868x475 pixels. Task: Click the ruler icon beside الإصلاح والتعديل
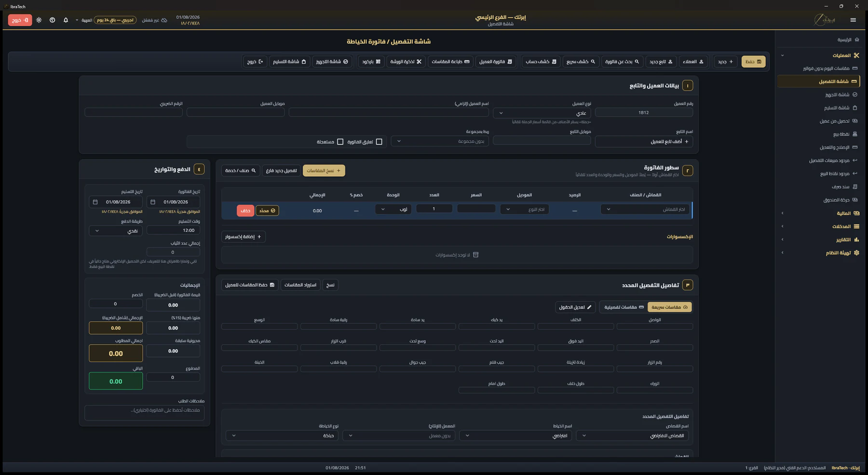coord(855,147)
